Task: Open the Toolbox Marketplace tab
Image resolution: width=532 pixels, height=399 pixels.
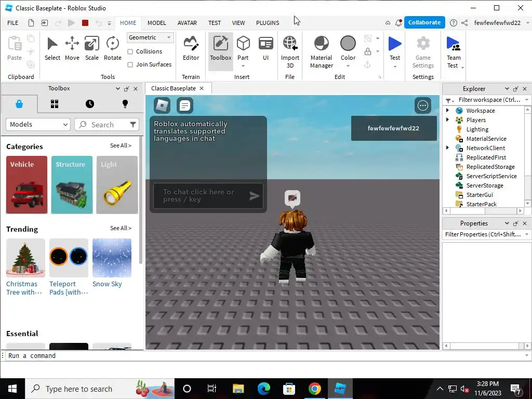Action: 19,104
